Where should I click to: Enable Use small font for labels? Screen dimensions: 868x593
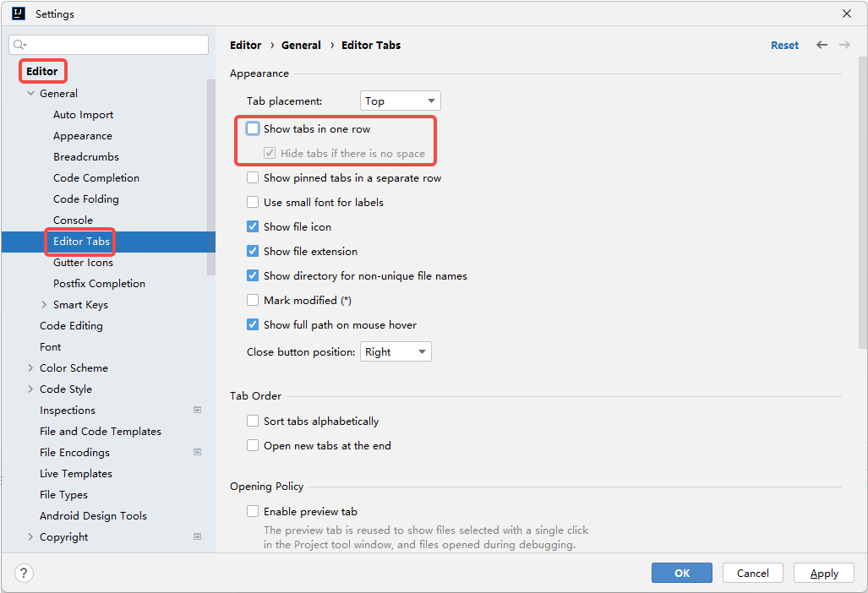253,202
